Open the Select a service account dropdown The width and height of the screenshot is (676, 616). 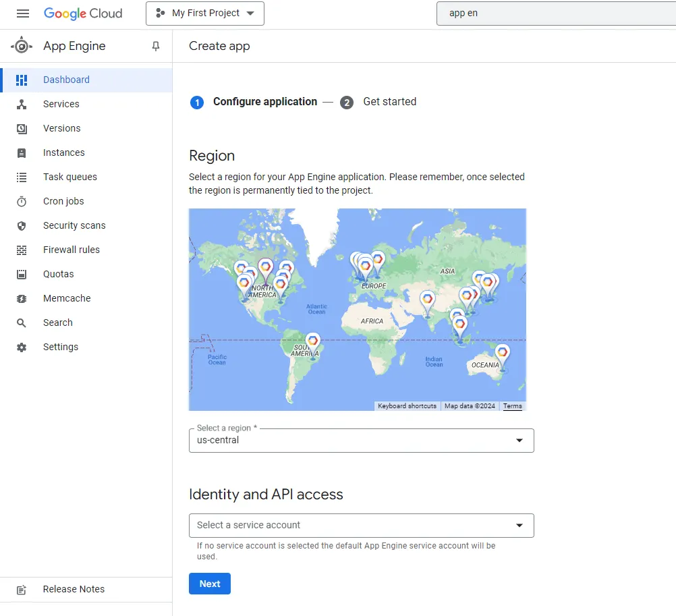tap(362, 525)
